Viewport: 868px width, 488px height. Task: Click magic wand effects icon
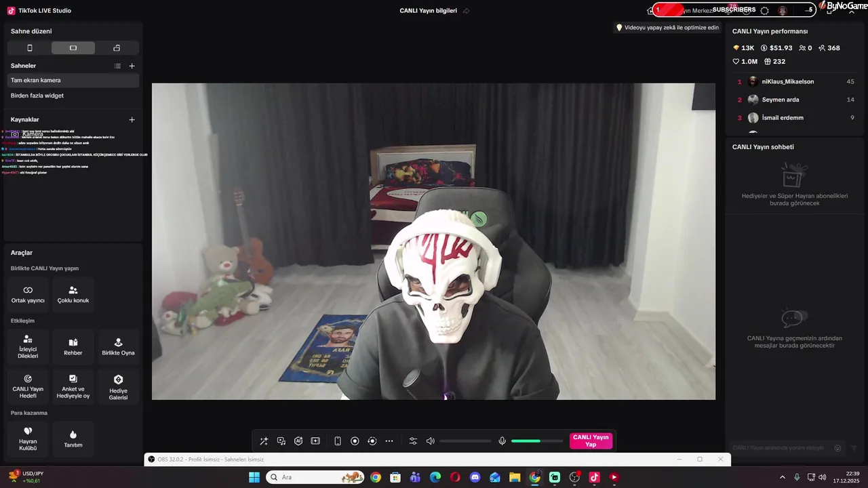point(264,441)
